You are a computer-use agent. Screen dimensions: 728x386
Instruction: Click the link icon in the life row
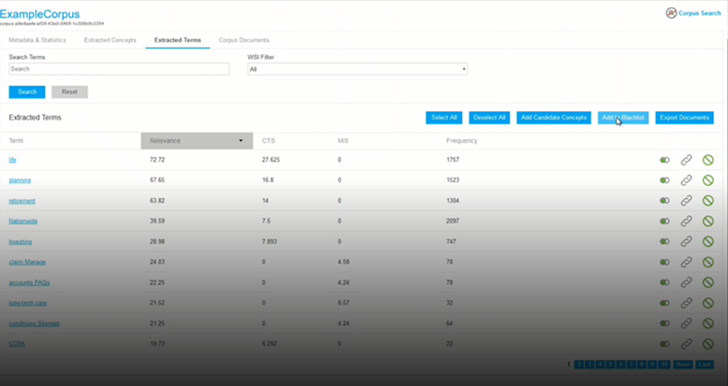click(x=686, y=160)
